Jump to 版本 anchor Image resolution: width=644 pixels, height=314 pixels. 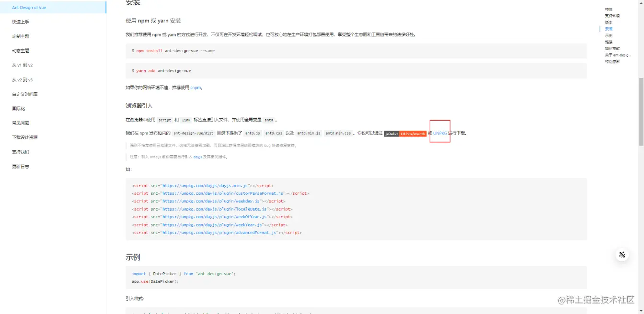point(609,22)
